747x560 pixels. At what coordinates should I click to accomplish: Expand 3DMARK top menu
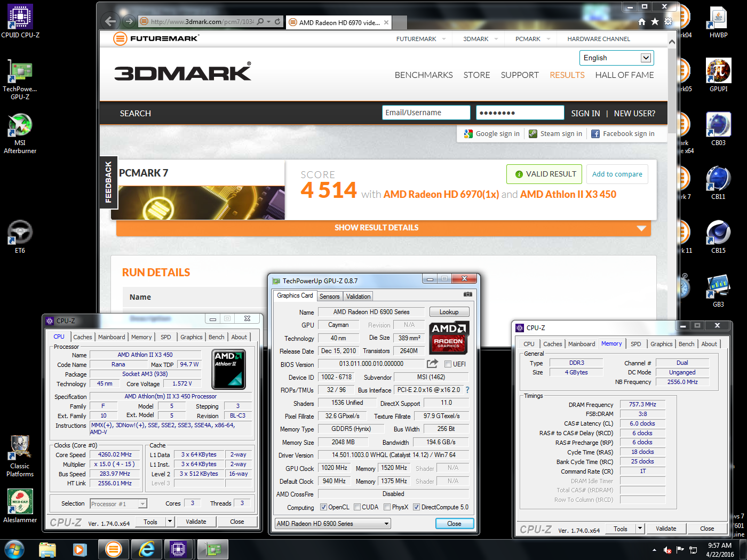click(480, 39)
